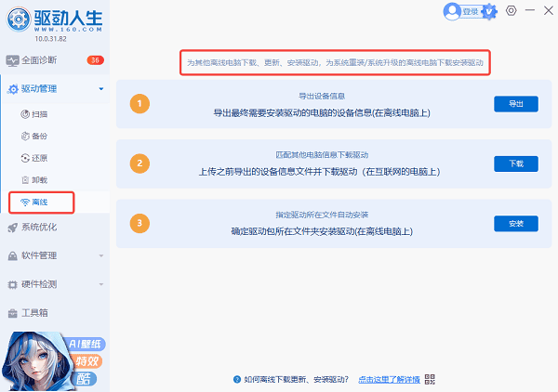Image resolution: width=558 pixels, height=392 pixels.
Task: Click the 导出 (Export) button
Action: pos(515,104)
